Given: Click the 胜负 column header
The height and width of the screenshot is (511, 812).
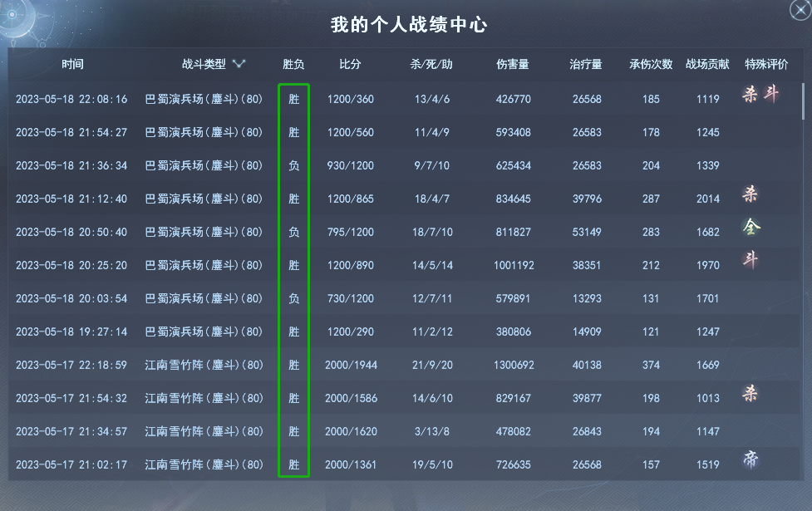Looking at the screenshot, I should 293,64.
